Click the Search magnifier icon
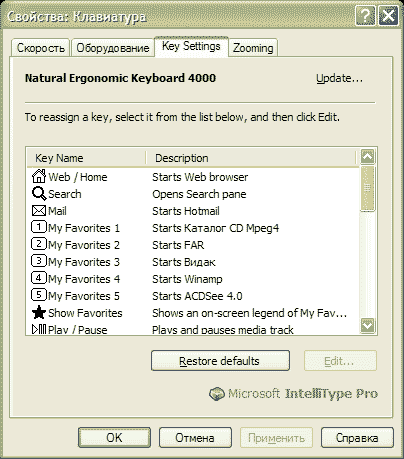Viewport: 404px width, 459px height. pos(39,193)
